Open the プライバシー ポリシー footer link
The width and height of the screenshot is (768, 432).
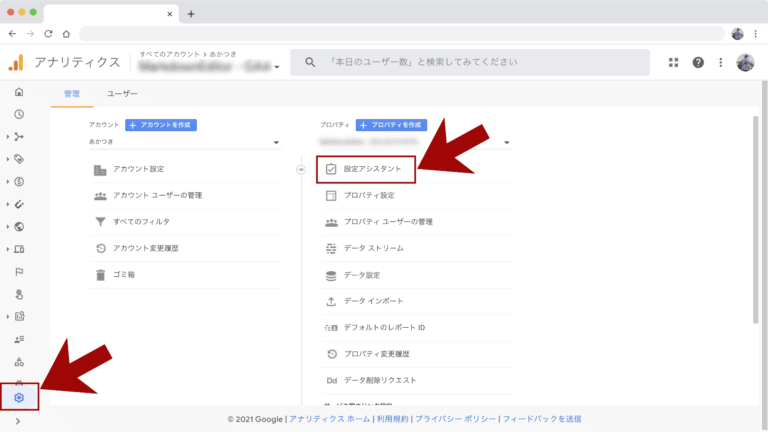point(455,419)
